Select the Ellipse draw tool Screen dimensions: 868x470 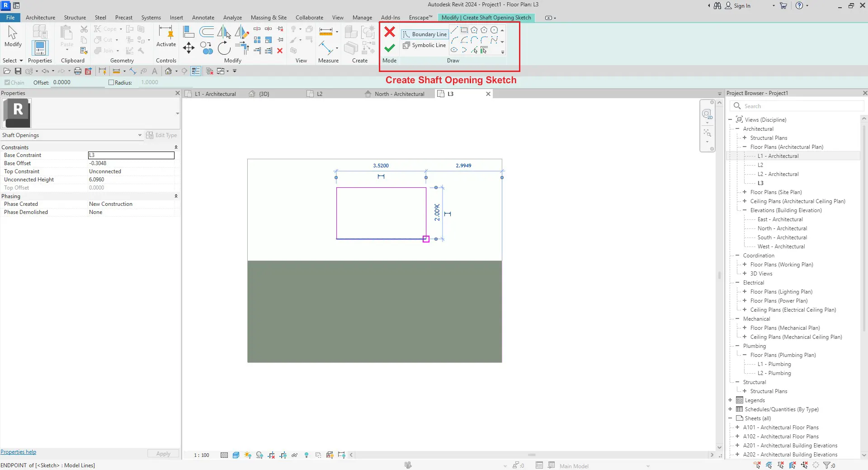coord(454,50)
